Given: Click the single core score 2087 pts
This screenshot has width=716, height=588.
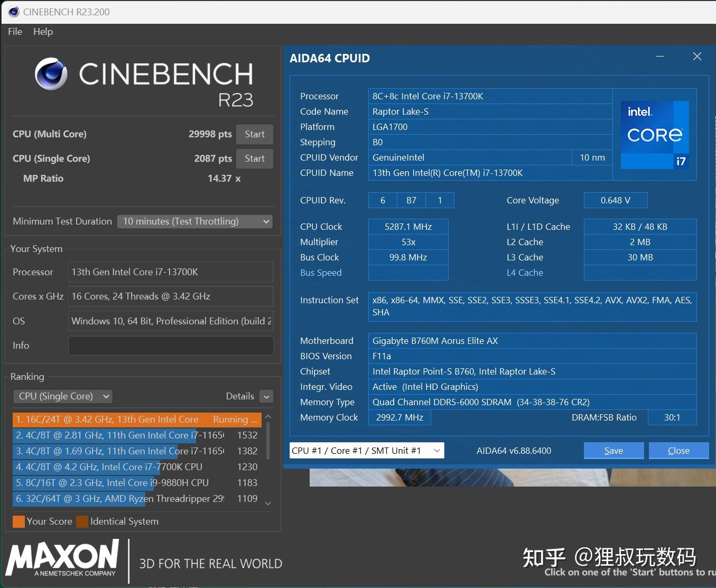Looking at the screenshot, I should (213, 158).
